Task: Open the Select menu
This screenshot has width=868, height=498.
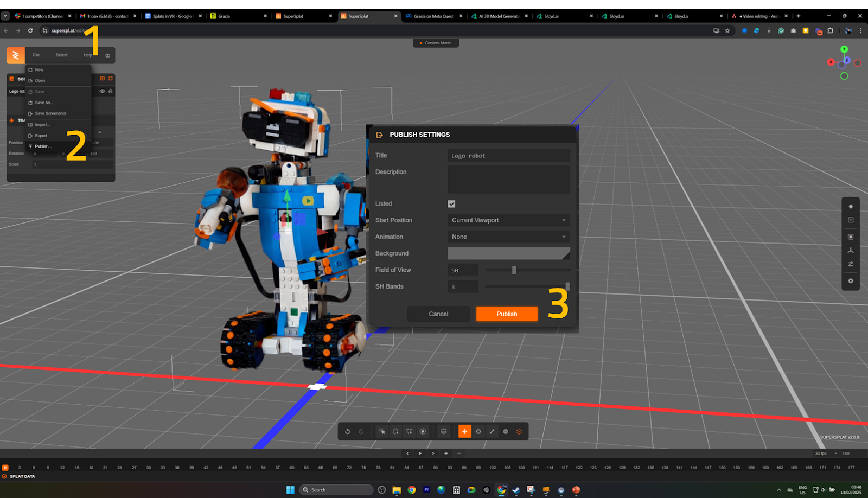Action: click(61, 55)
